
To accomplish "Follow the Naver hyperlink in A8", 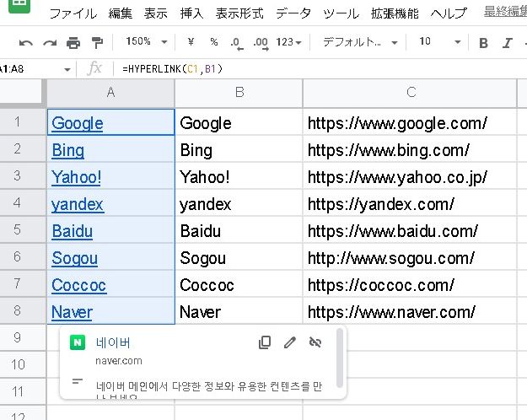I will click(72, 312).
